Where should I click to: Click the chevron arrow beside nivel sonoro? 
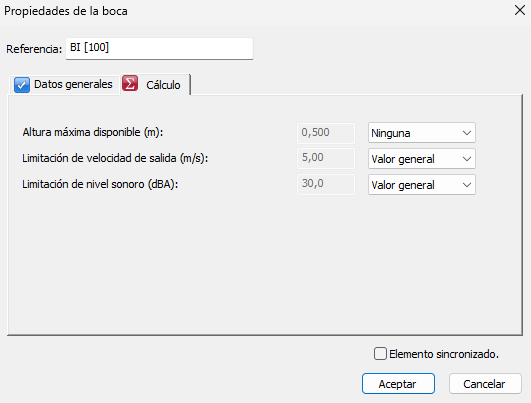coord(467,185)
